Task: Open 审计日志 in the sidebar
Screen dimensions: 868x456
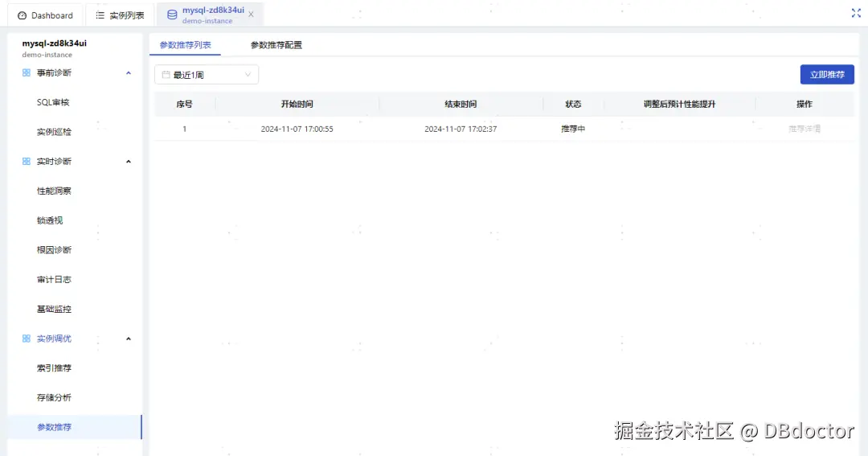Action: pos(54,280)
